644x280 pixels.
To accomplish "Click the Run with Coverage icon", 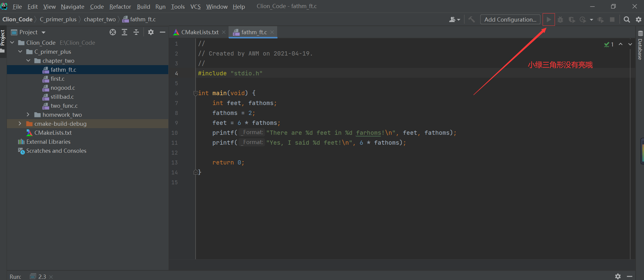I will click(572, 20).
